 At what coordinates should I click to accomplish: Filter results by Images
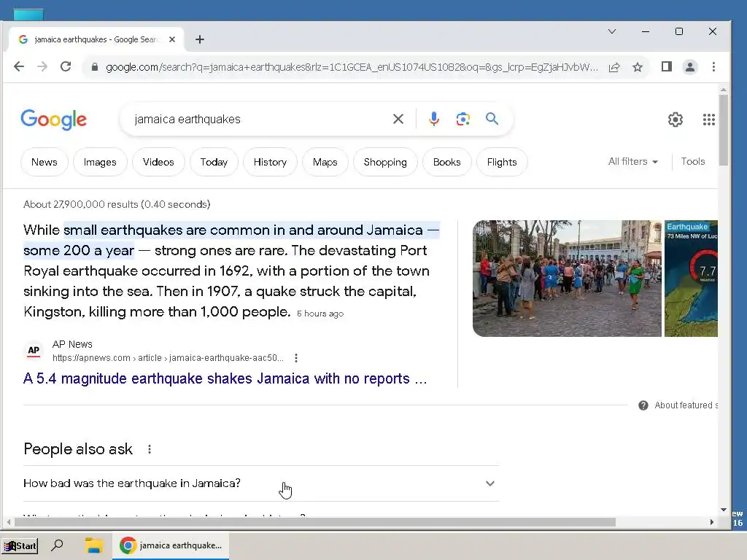(100, 162)
